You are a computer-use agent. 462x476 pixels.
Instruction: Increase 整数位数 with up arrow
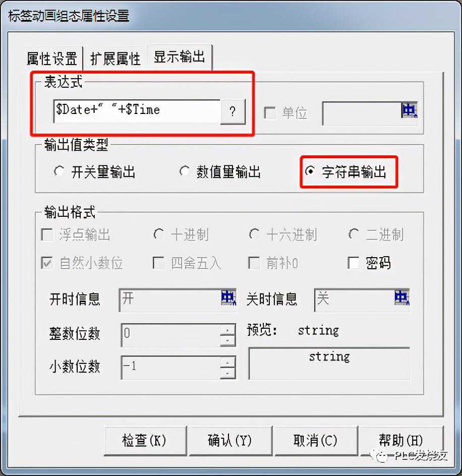tap(227, 330)
